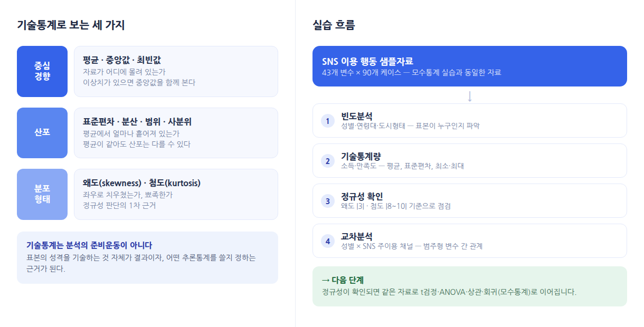This screenshot has height=327, width=644.
Task: Click the 기술통계로 보는 세 가지 heading
Action: click(x=71, y=25)
